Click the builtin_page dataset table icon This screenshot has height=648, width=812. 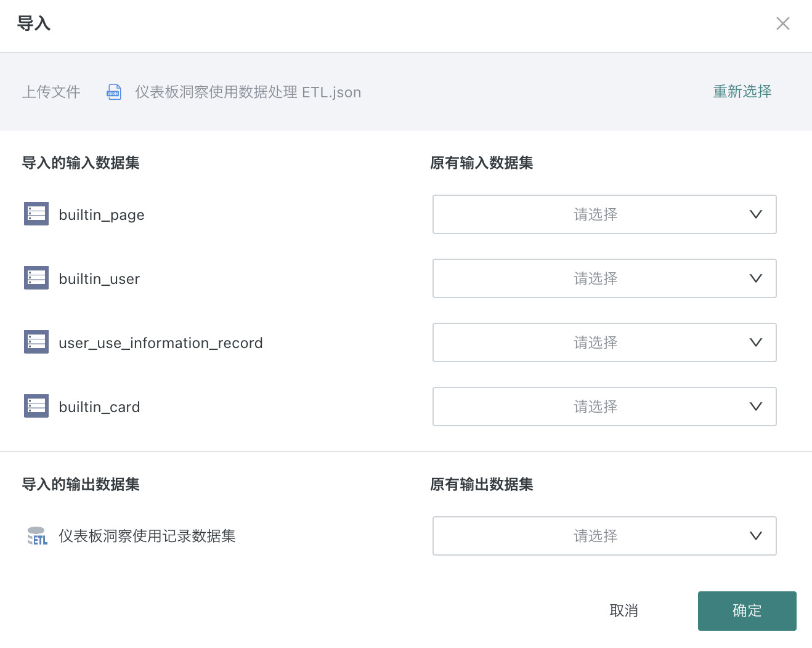36,214
